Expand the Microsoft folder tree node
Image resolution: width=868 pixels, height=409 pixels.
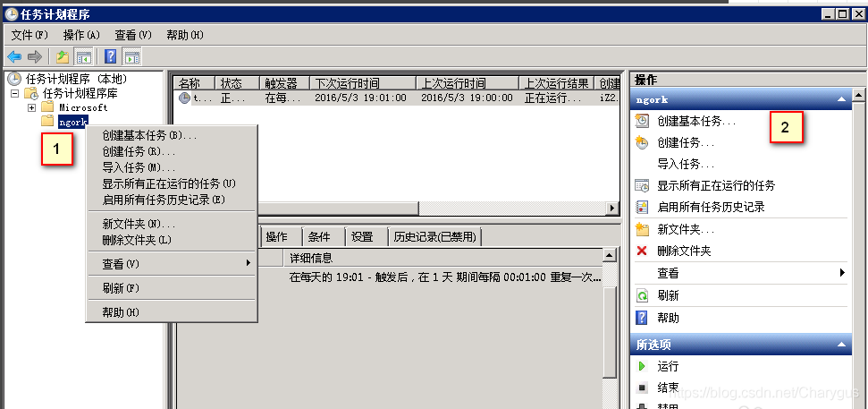tap(31, 107)
